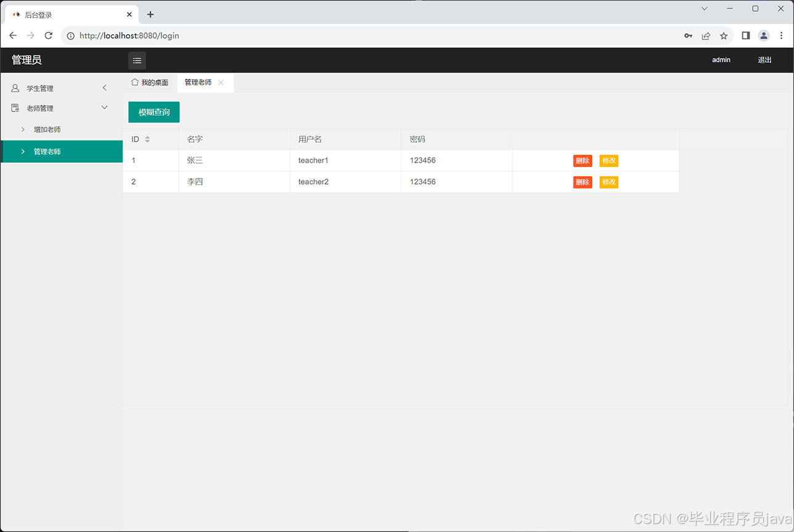
Task: Click the ID cell of 张三's row
Action: (x=151, y=161)
